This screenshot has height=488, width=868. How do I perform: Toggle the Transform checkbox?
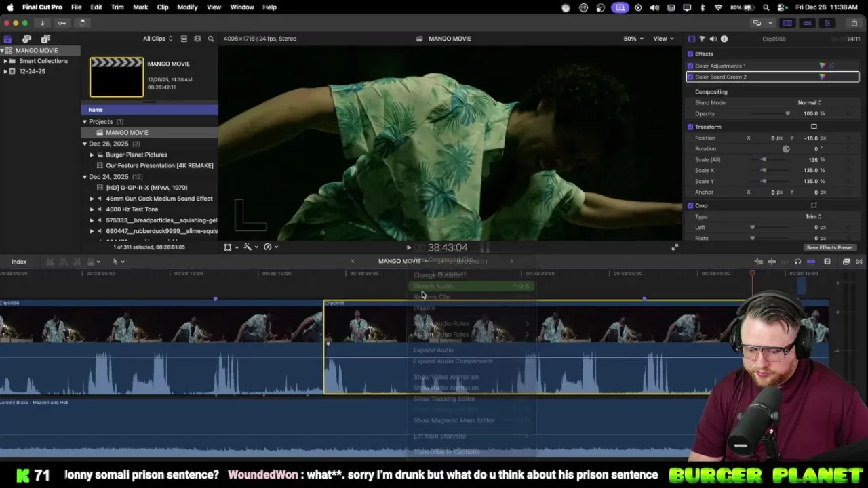(690, 127)
